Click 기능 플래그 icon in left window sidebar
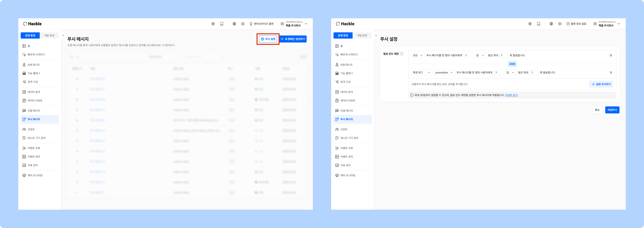The width and height of the screenshot is (644, 228). coord(24,73)
